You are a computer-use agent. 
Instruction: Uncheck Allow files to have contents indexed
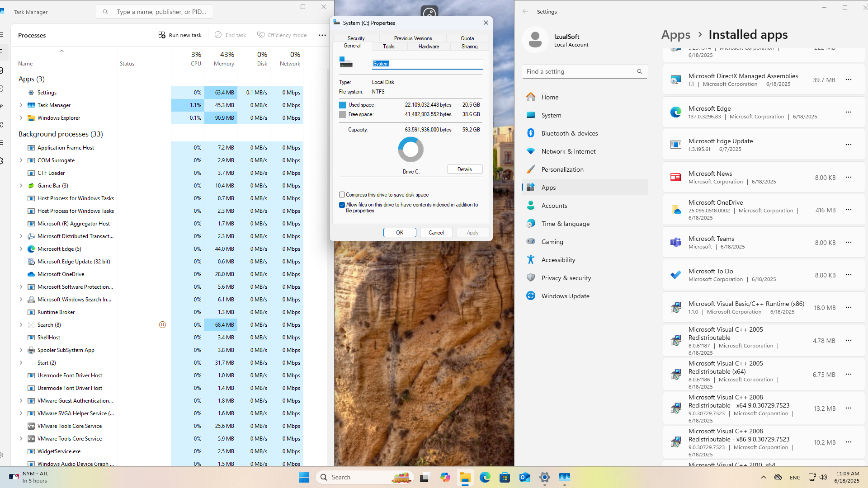click(342, 205)
